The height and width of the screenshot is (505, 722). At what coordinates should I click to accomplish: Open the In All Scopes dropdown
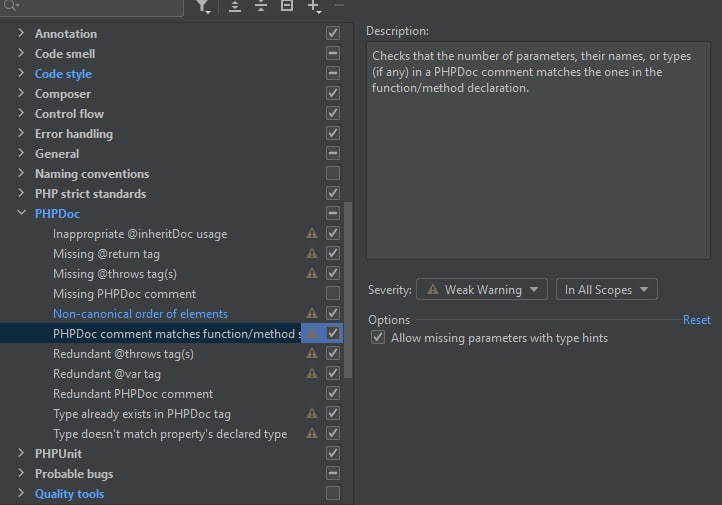[x=606, y=290]
